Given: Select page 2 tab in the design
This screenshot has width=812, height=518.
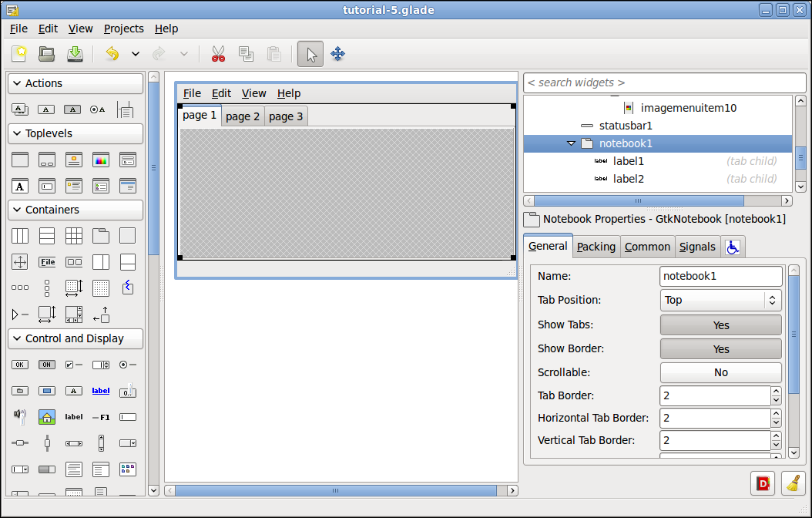Looking at the screenshot, I should 243,116.
